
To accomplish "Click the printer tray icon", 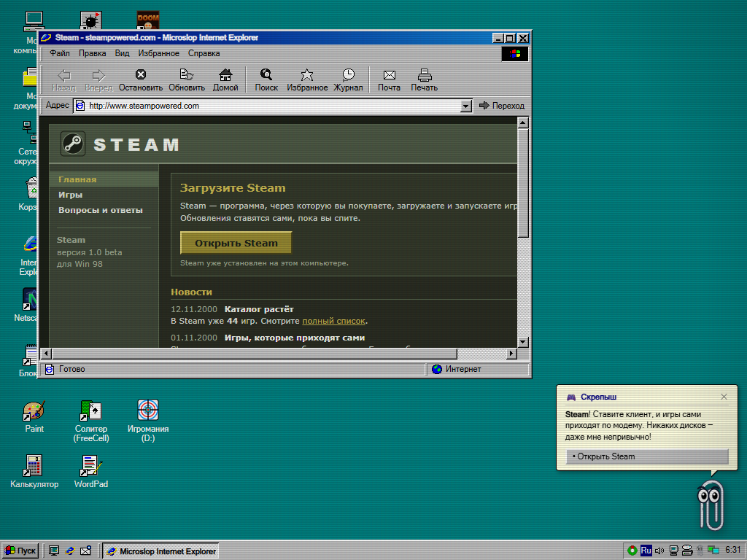I will (687, 551).
